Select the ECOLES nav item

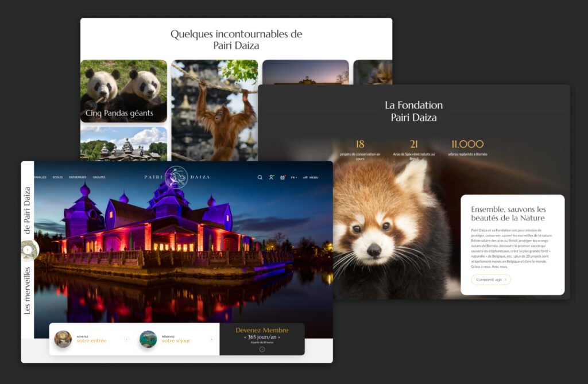(x=58, y=177)
